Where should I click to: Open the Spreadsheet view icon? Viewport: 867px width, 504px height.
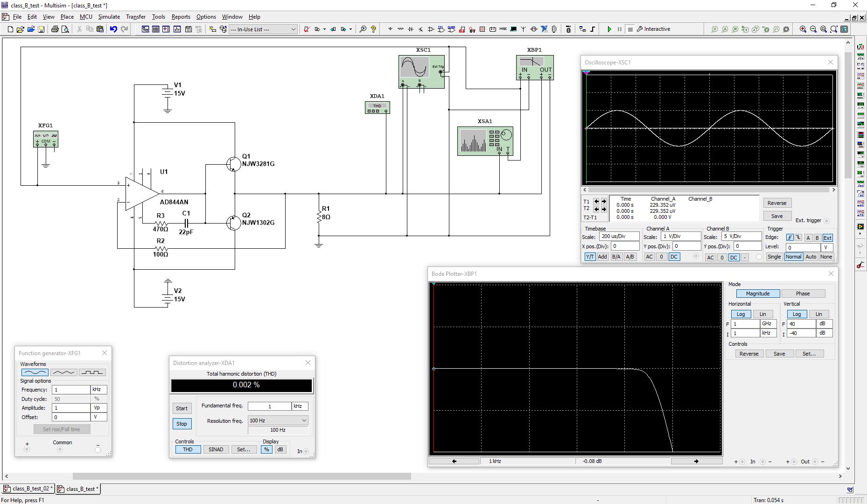pos(156,29)
